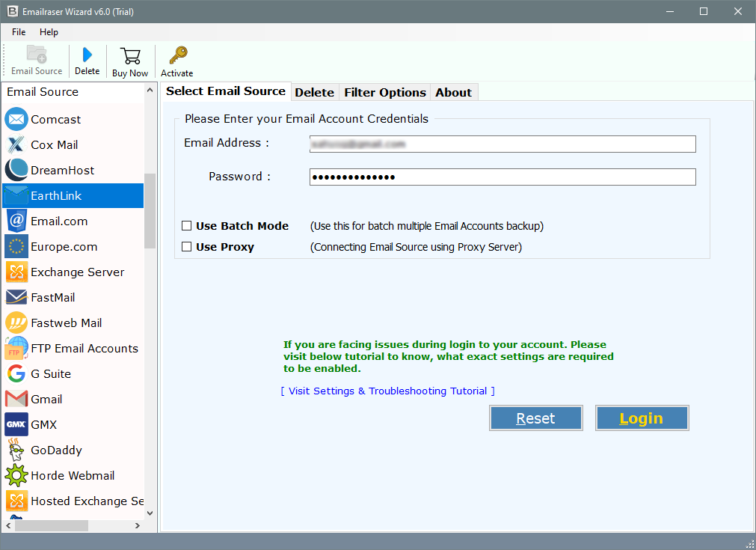Select Exchange Server list entry
Image resolution: width=756 pixels, height=550 pixels.
pos(73,272)
